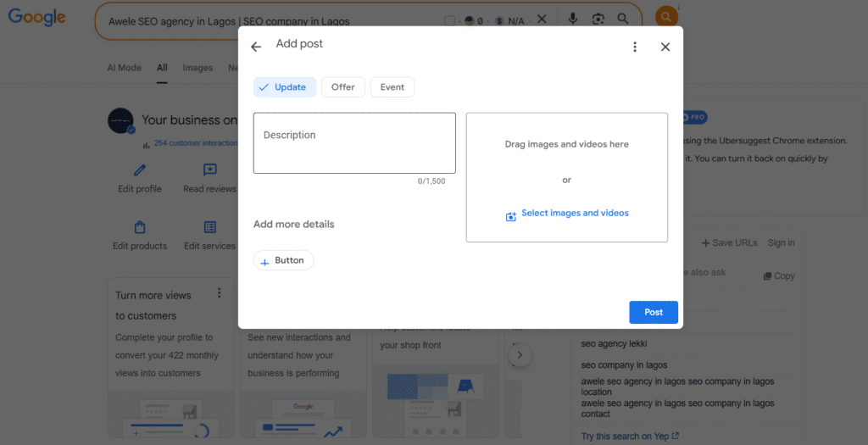Click the voice search microphone icon
Image resolution: width=868 pixels, height=445 pixels.
pos(574,19)
